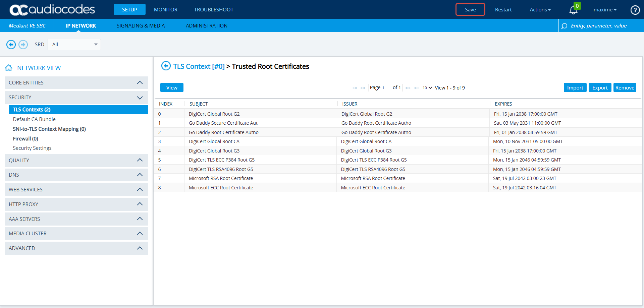Image resolution: width=644 pixels, height=308 pixels.
Task: Go to the last page pager icon
Action: point(416,88)
